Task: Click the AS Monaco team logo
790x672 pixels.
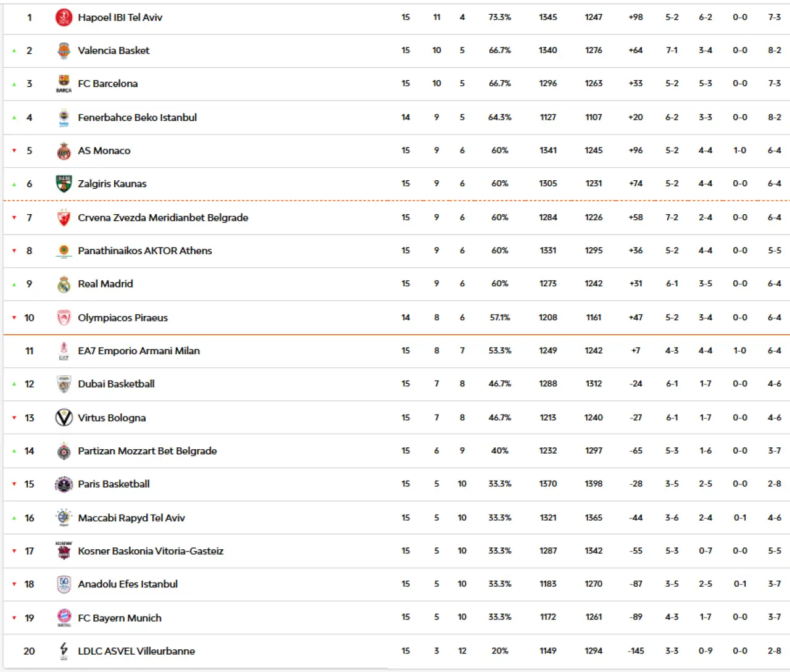Action: (64, 151)
